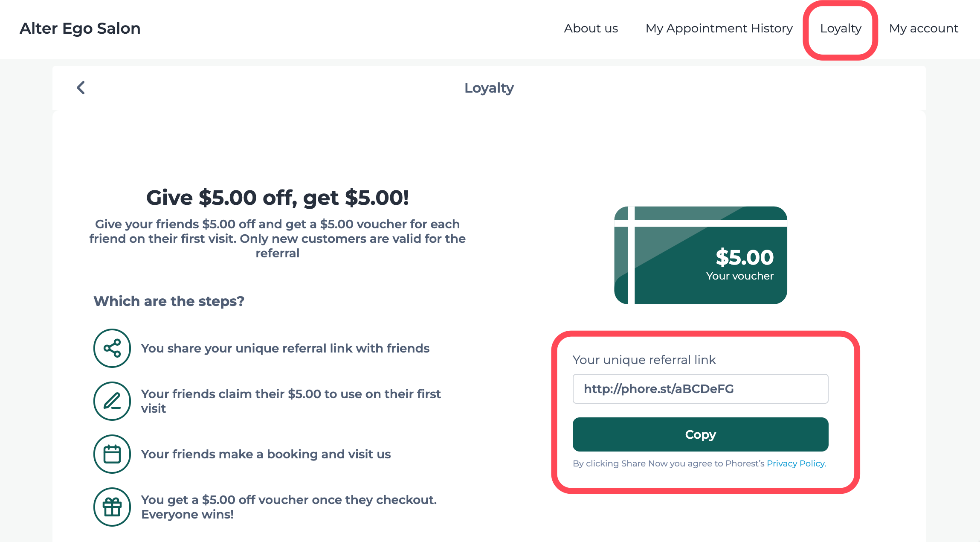Click the Give $5.00 off headline
Viewport: 980px width, 542px height.
pos(278,197)
